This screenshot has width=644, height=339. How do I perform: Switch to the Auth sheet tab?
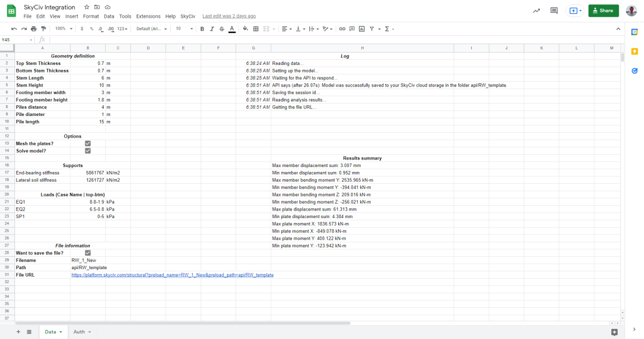pos(79,331)
